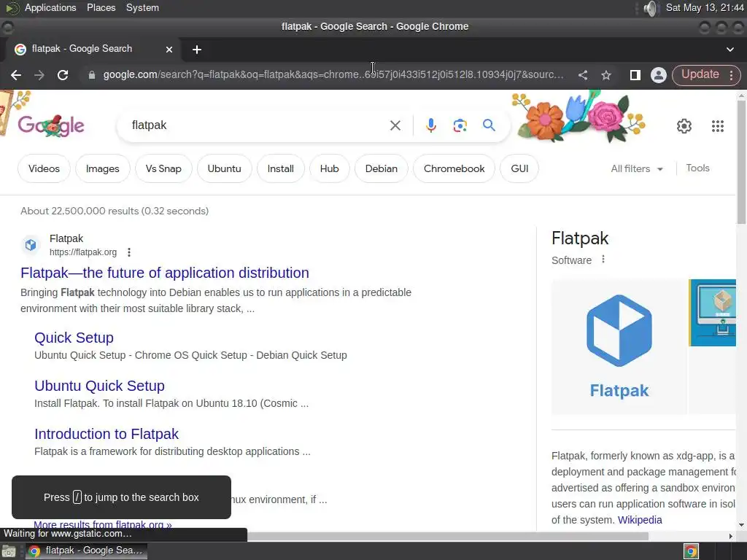Open Chrome three-dot menu
Screen dimensions: 747x560
pyautogui.click(x=731, y=75)
